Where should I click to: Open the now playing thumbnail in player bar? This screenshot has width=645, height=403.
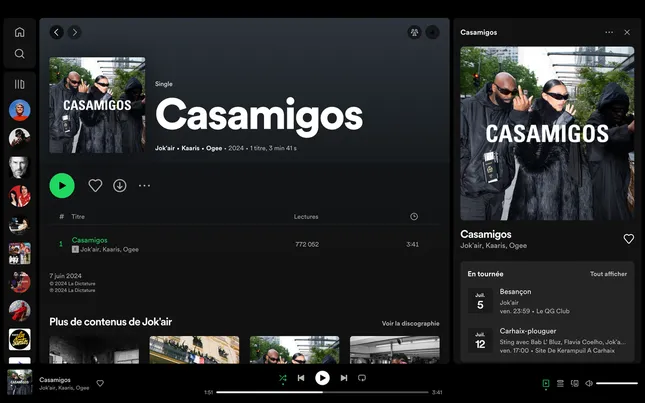coord(20,382)
